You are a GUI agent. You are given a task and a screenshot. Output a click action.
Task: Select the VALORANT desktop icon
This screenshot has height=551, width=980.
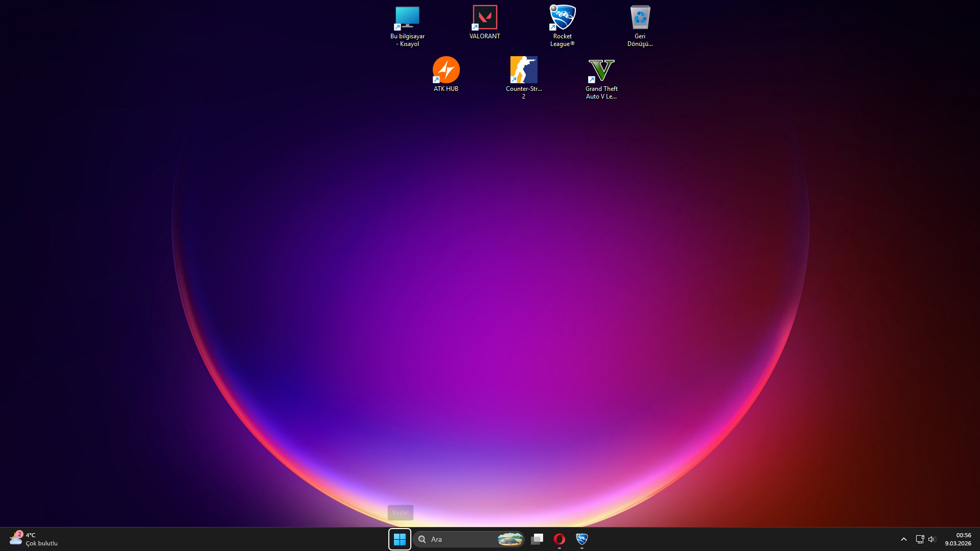click(x=485, y=22)
